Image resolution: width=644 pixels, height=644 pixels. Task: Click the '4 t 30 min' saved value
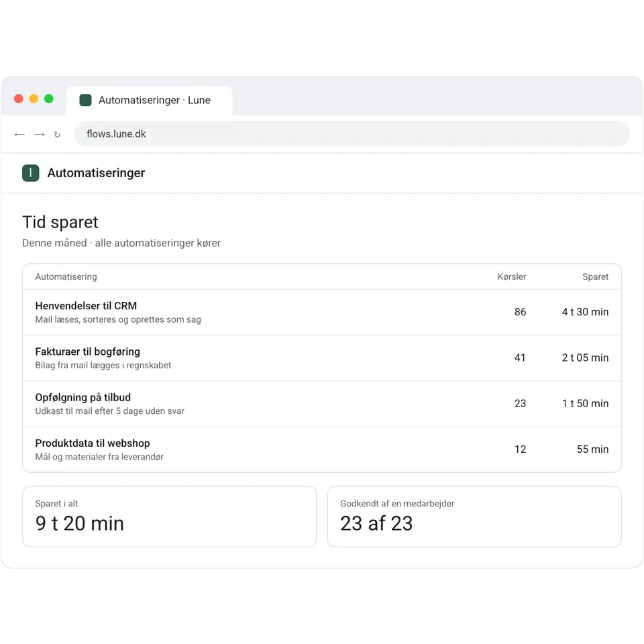[585, 312]
